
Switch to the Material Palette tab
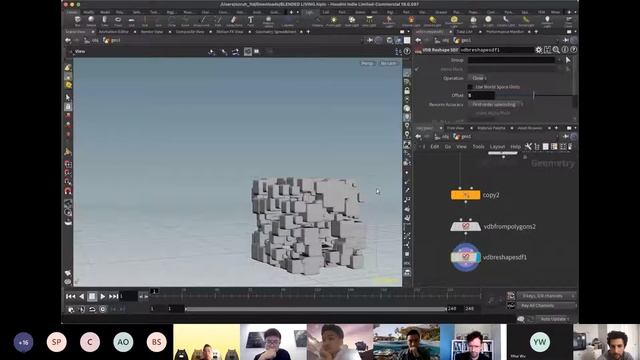491,128
